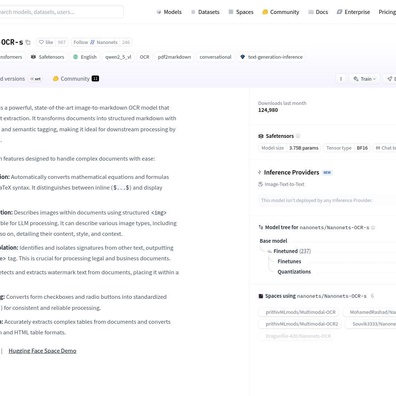Open prithivMLmods/Multimodal-OCR space
The height and width of the screenshot is (396, 396).
pyautogui.click(x=299, y=312)
